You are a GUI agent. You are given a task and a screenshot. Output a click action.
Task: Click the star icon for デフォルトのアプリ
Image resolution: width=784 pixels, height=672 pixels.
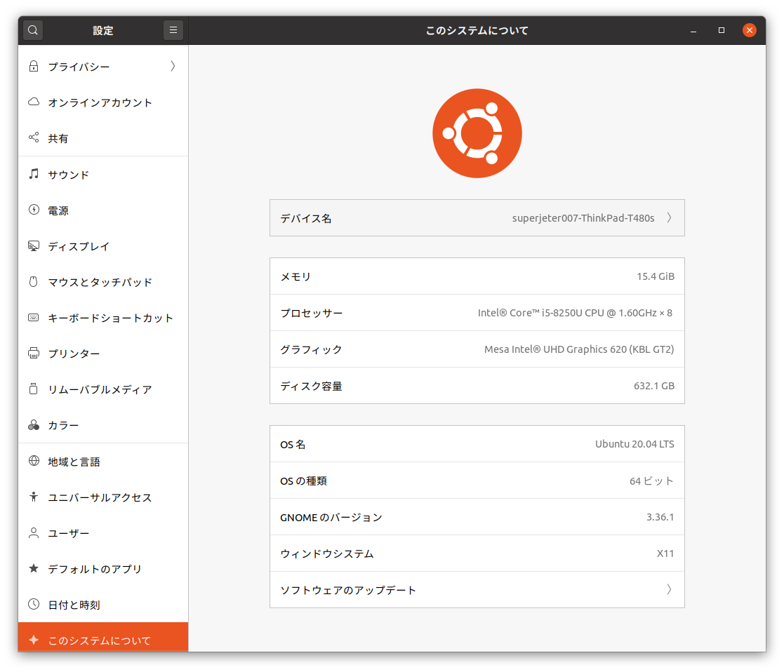(x=34, y=568)
